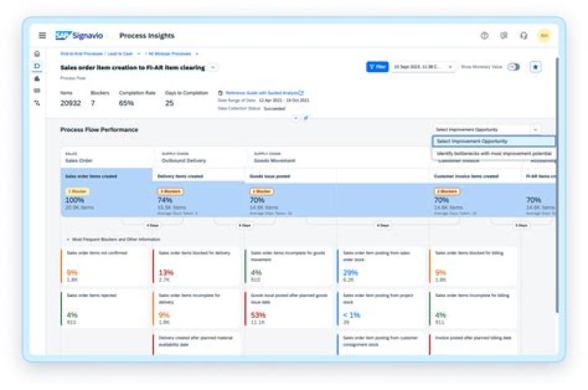This screenshot has height=390, width=588.
Task: Click the Blockers badge under Delivery items created
Action: click(170, 191)
